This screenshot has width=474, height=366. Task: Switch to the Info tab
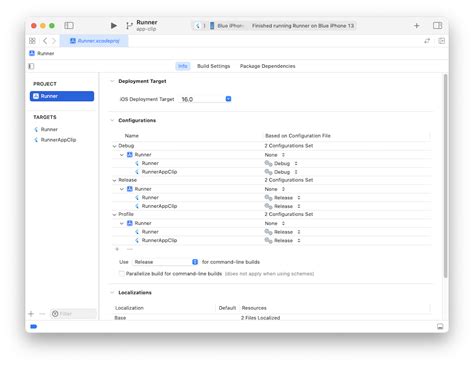183,66
